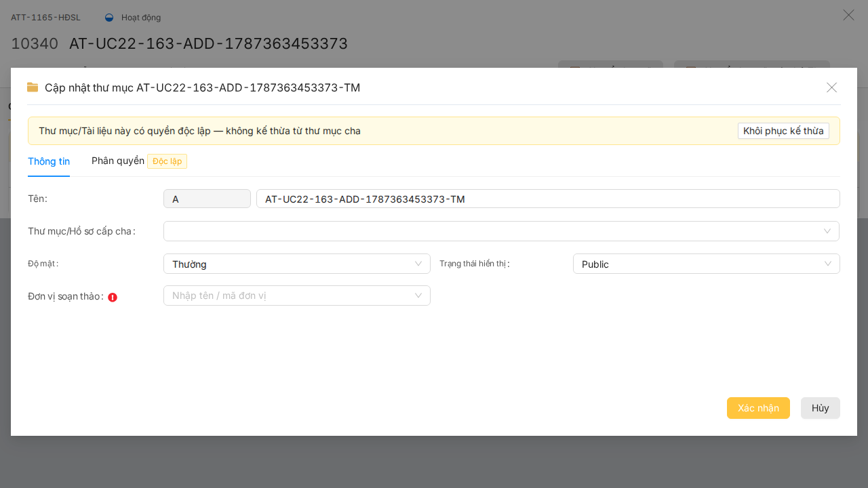Close the Cập nhật thư mục dialog
Image resolution: width=868 pixels, height=488 pixels.
tap(832, 87)
